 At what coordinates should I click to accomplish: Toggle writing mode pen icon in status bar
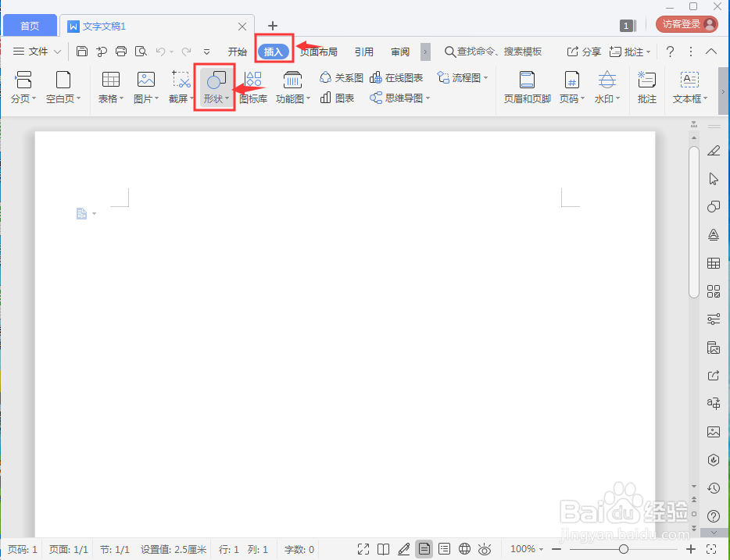point(403,549)
